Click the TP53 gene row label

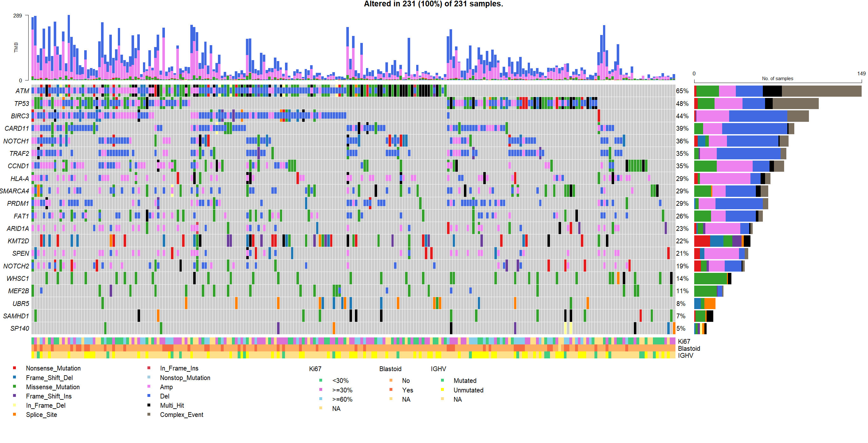[22, 104]
